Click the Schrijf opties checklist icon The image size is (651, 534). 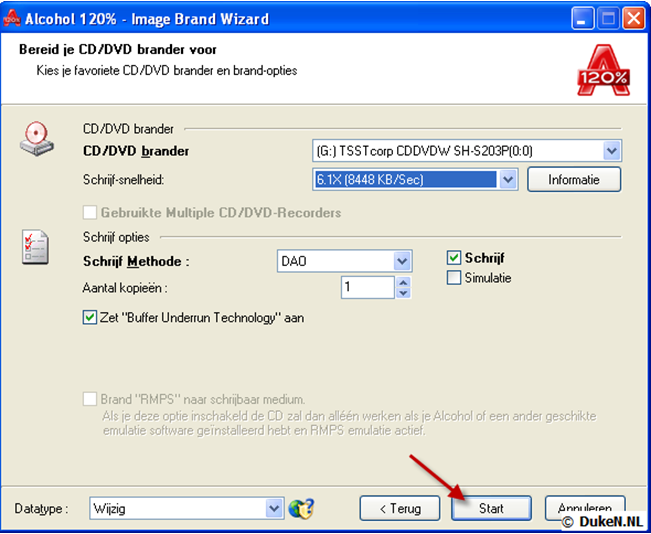point(35,247)
